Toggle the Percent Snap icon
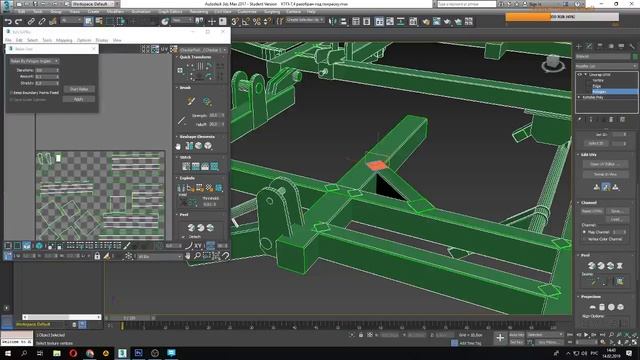Screen dimensions: 640x360 [x=256, y=21]
